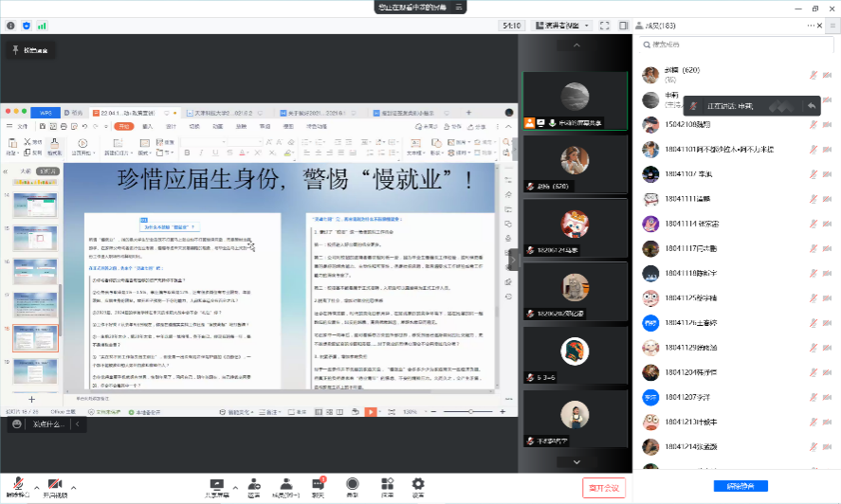This screenshot has height=504, width=841.
Task: Open the members list icon
Action: 284,484
